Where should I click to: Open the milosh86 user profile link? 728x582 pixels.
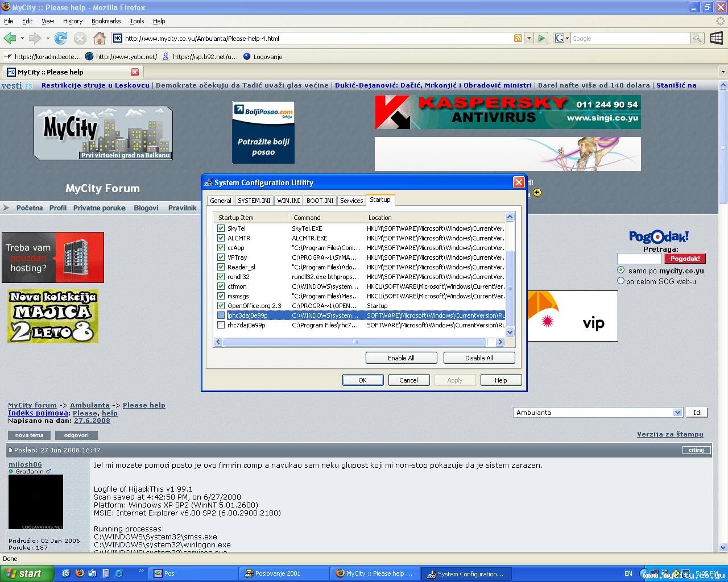[x=25, y=464]
